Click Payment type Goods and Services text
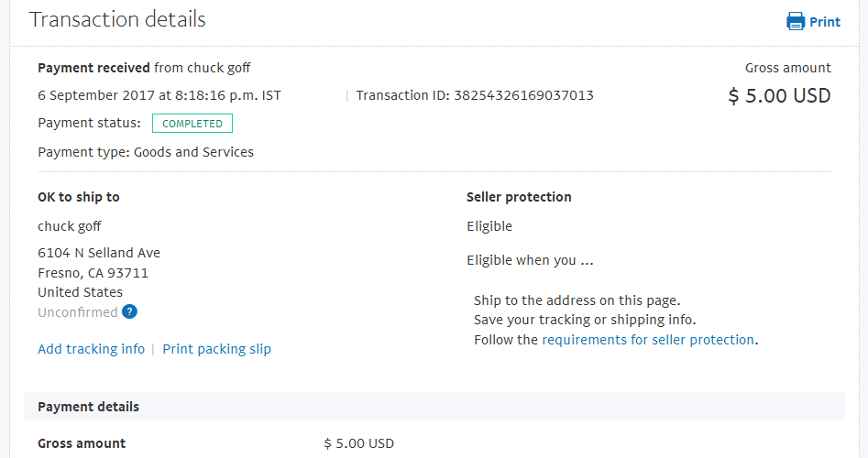The image size is (868, 458). [146, 152]
